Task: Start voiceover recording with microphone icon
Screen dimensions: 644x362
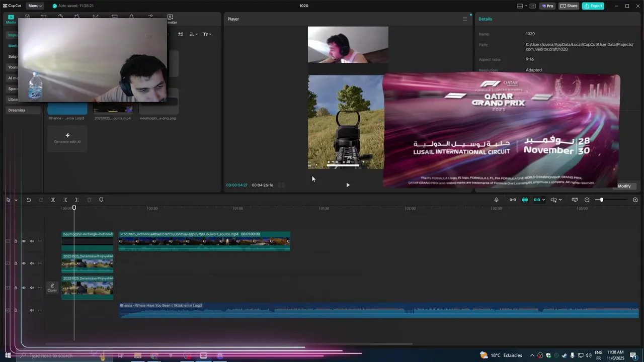Action: [x=496, y=200]
